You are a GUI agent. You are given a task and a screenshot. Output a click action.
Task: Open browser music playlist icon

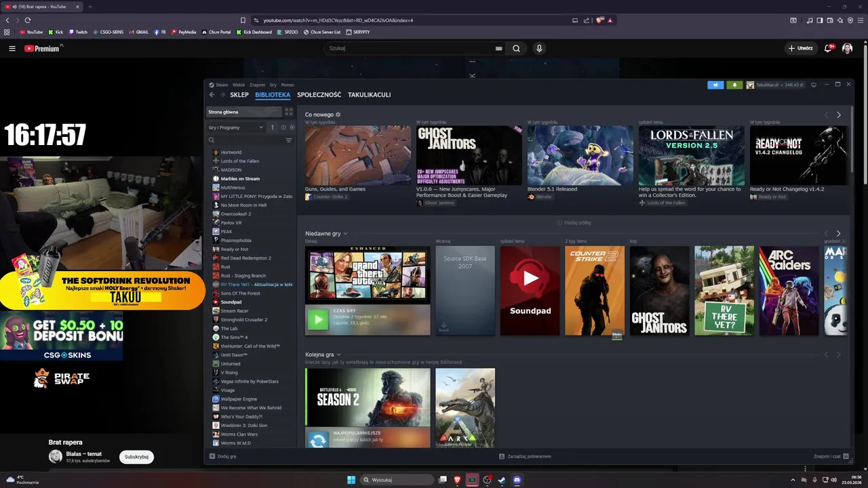(x=810, y=20)
